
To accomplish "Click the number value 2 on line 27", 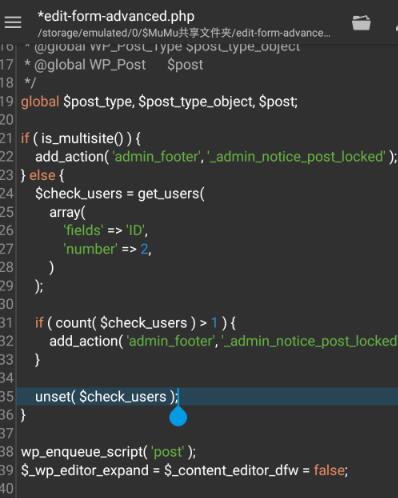I will click(x=144, y=249).
